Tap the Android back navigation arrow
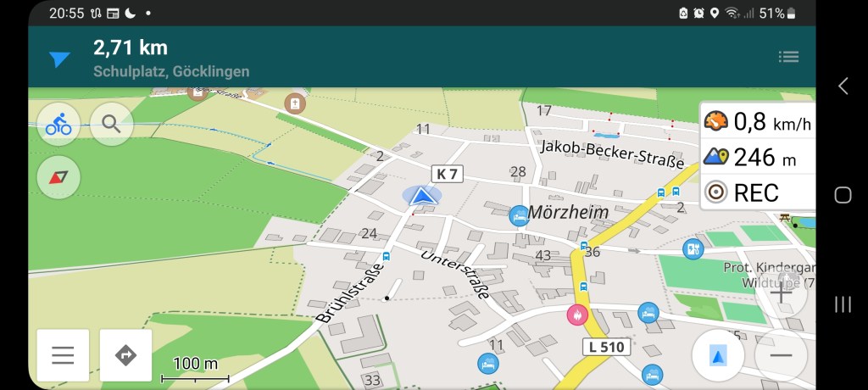 pyautogui.click(x=843, y=86)
